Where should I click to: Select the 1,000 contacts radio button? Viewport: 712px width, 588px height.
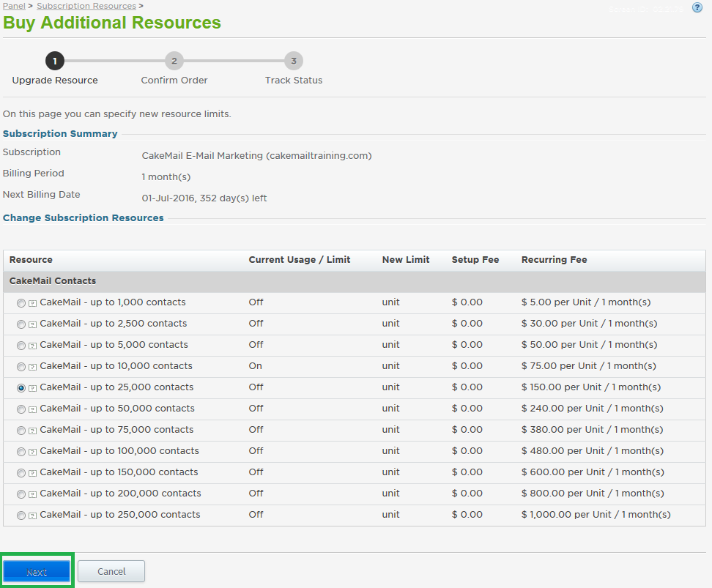21,303
